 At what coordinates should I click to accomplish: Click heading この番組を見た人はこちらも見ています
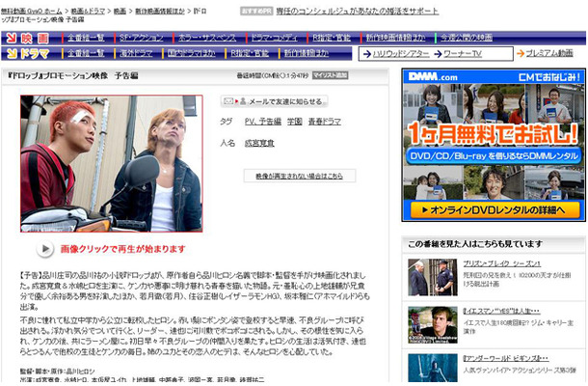tap(475, 244)
